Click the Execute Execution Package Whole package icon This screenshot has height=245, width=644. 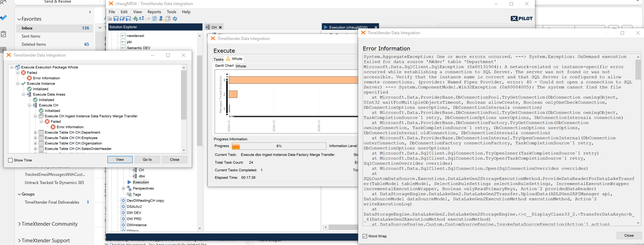click(x=18, y=67)
